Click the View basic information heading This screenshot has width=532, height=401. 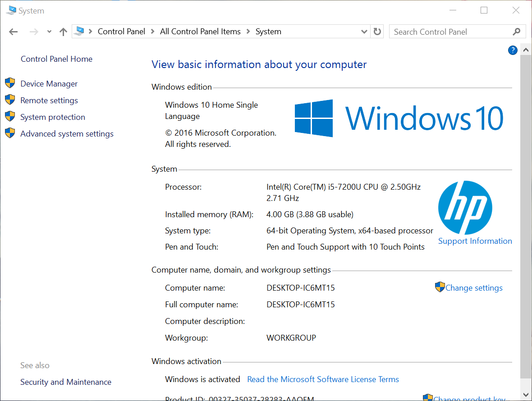pyautogui.click(x=259, y=64)
